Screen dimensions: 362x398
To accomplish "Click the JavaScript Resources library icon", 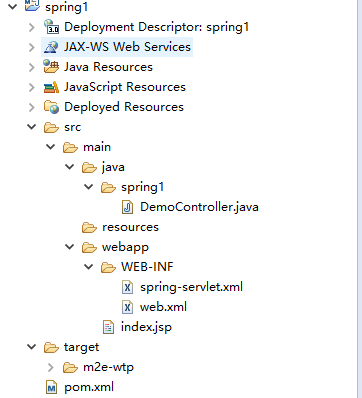I will [51, 87].
